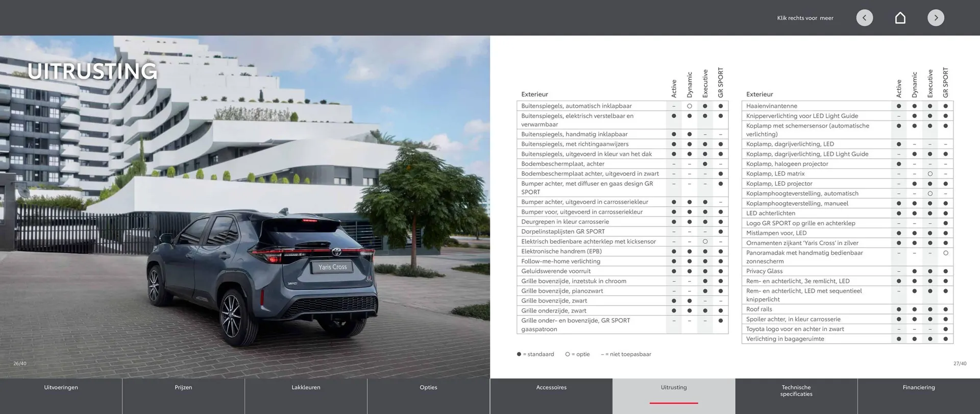Click left table GR SPORT column header

click(720, 83)
